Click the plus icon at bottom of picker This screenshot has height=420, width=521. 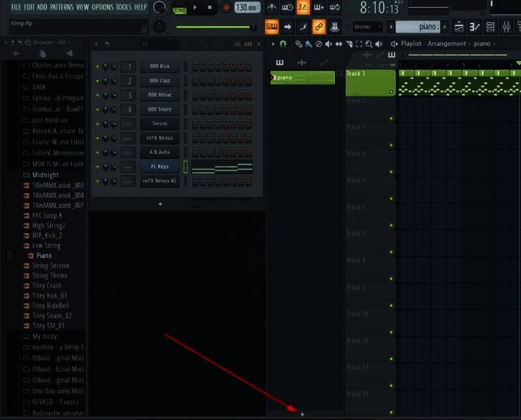click(x=302, y=413)
